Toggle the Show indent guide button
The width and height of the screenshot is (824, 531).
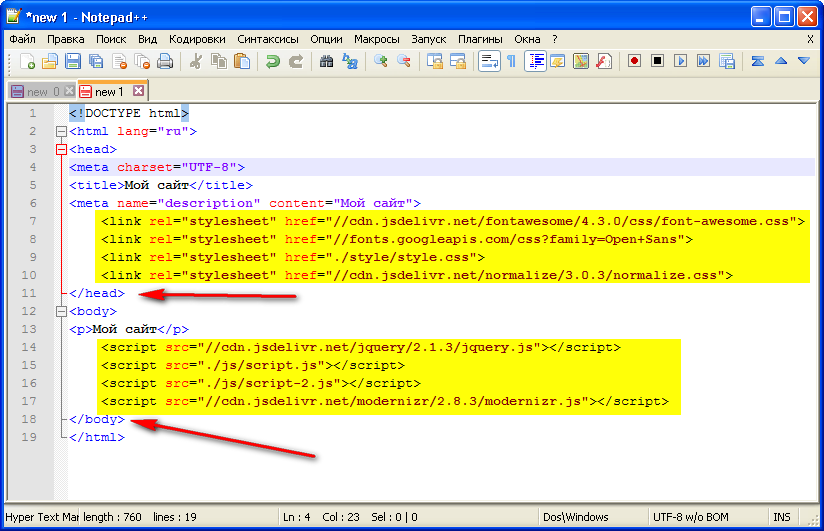(535, 62)
